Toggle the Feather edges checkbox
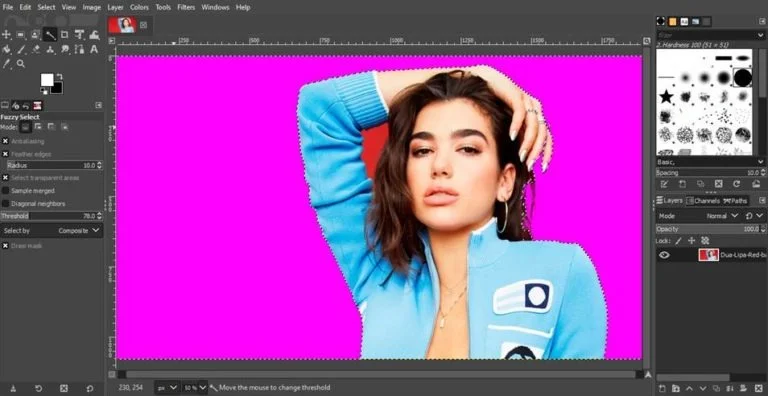The image size is (768, 396). [x=5, y=154]
